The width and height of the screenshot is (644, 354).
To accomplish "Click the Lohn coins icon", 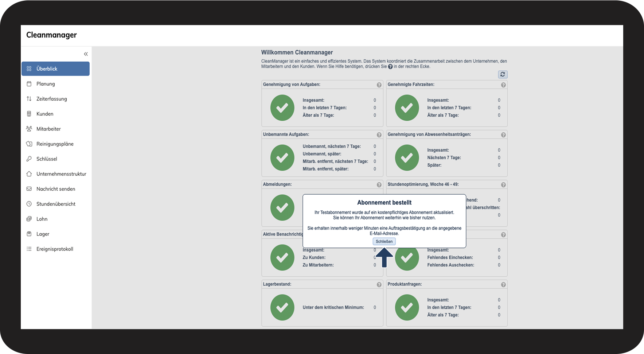I will pos(29,219).
